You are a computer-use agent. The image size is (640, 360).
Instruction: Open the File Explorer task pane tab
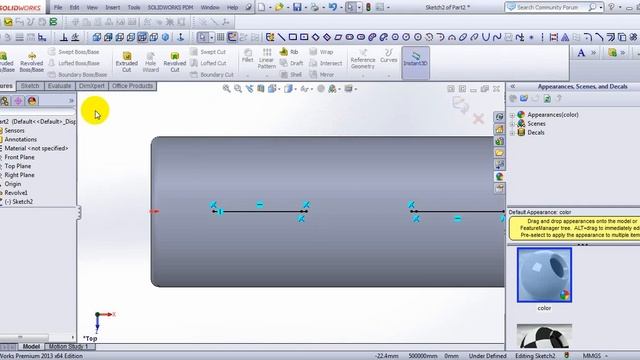(499, 153)
